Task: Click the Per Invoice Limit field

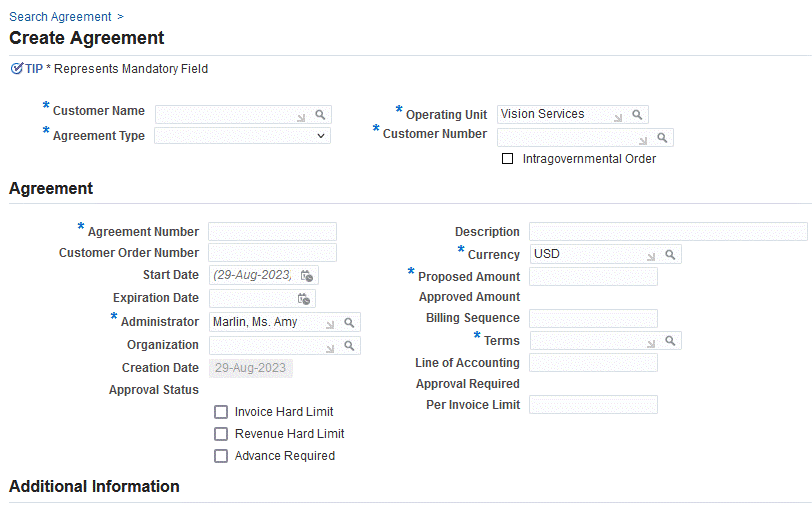Action: point(593,405)
